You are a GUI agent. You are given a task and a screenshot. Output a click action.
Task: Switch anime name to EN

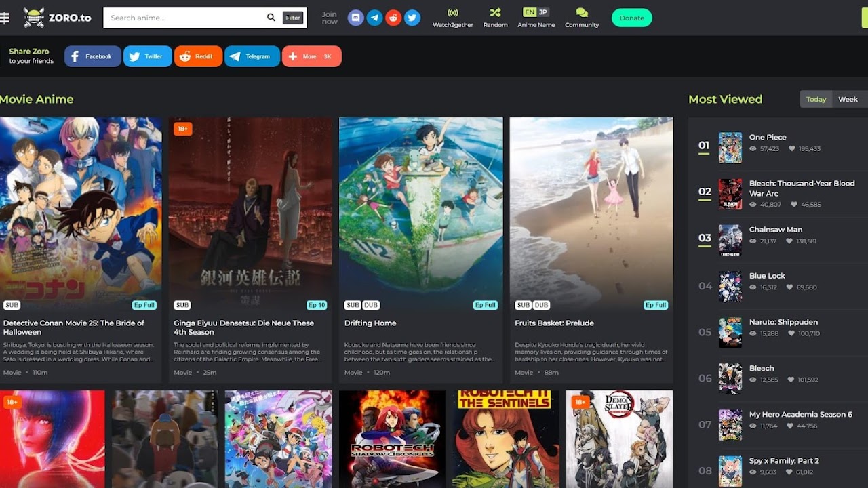click(x=530, y=12)
